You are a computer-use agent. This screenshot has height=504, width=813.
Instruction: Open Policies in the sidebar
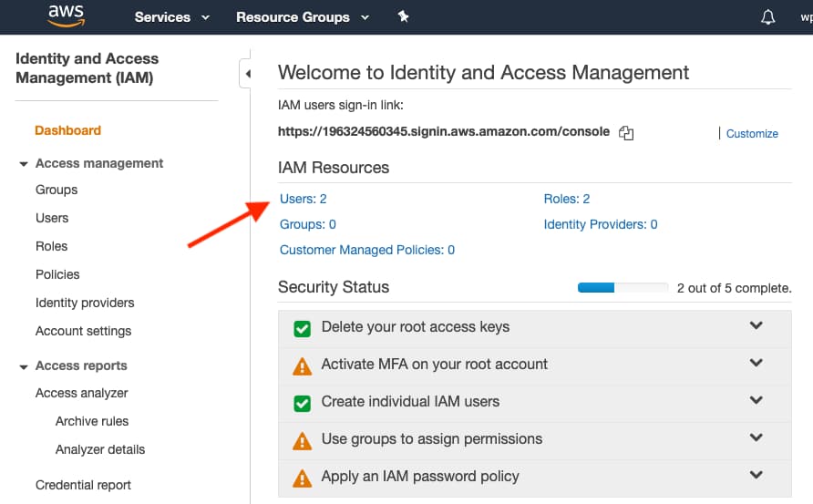tap(57, 274)
